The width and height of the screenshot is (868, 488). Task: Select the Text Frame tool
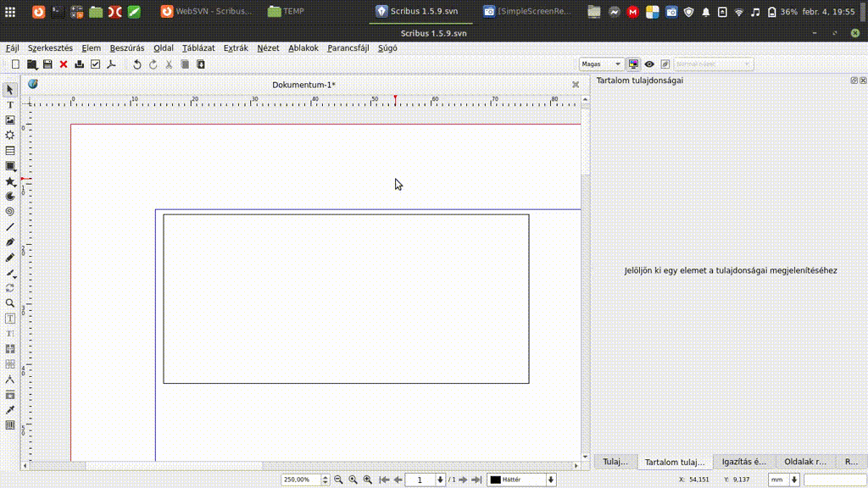tap(10, 105)
